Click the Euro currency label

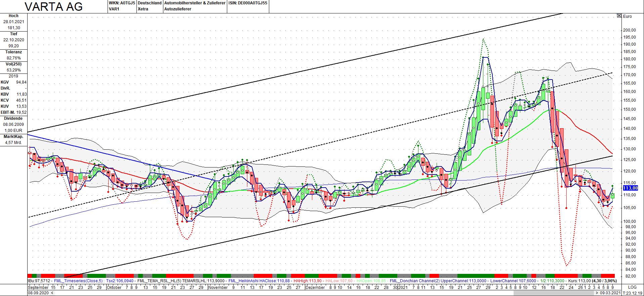point(627,16)
